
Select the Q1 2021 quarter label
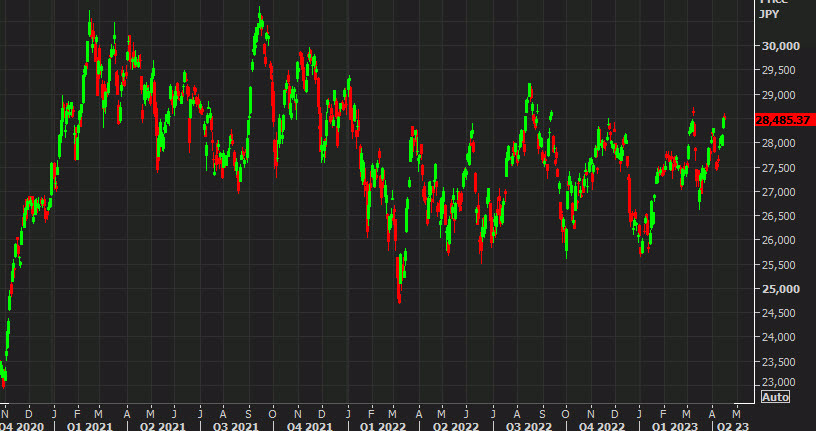[90, 426]
